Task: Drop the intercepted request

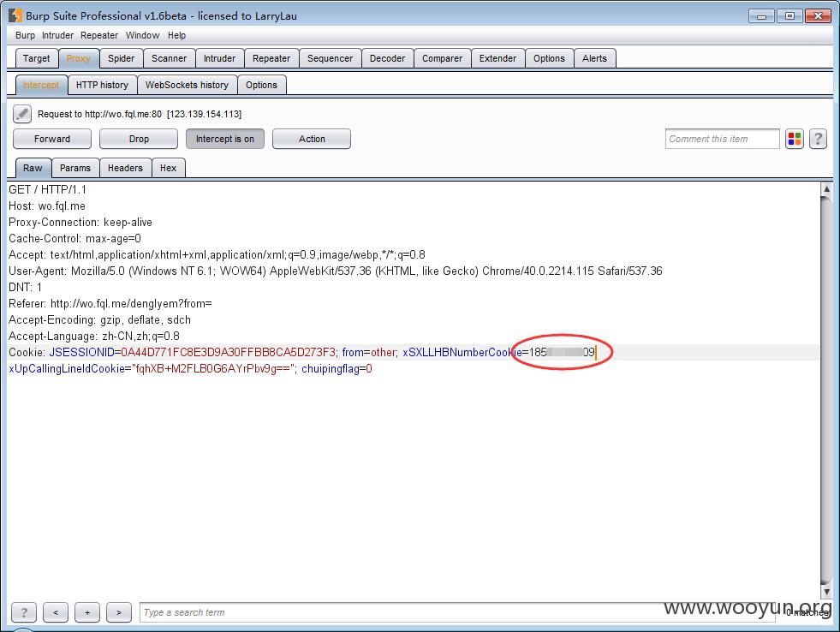Action: tap(139, 139)
